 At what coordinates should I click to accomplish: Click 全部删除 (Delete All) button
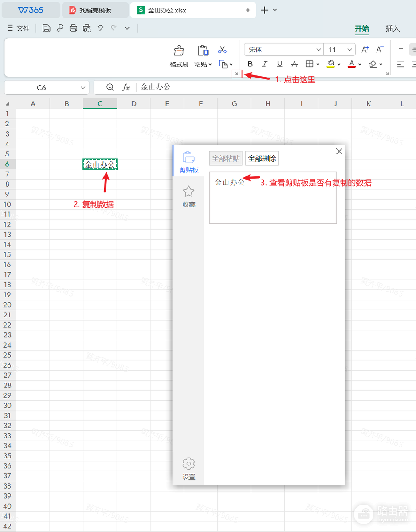[x=262, y=158]
